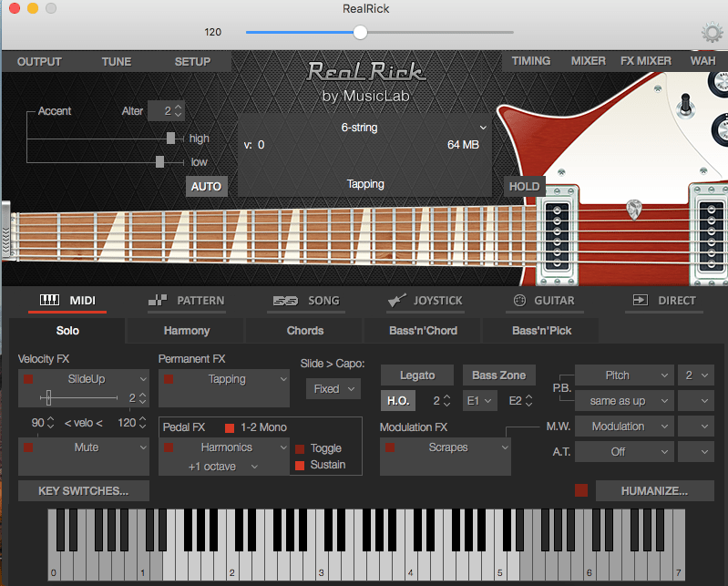Click the guitar pick on the body
The image size is (728, 586).
[x=634, y=209]
